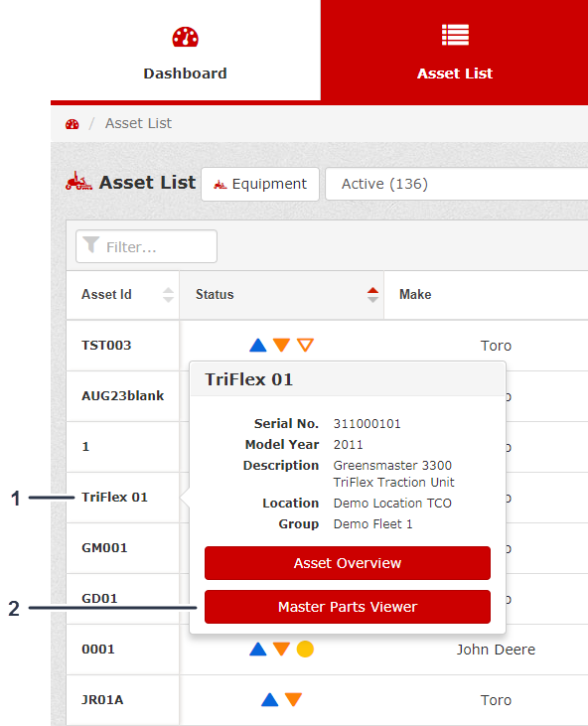Open the Equipment type dropdown
Viewport: 588px width, 726px height.
260,184
